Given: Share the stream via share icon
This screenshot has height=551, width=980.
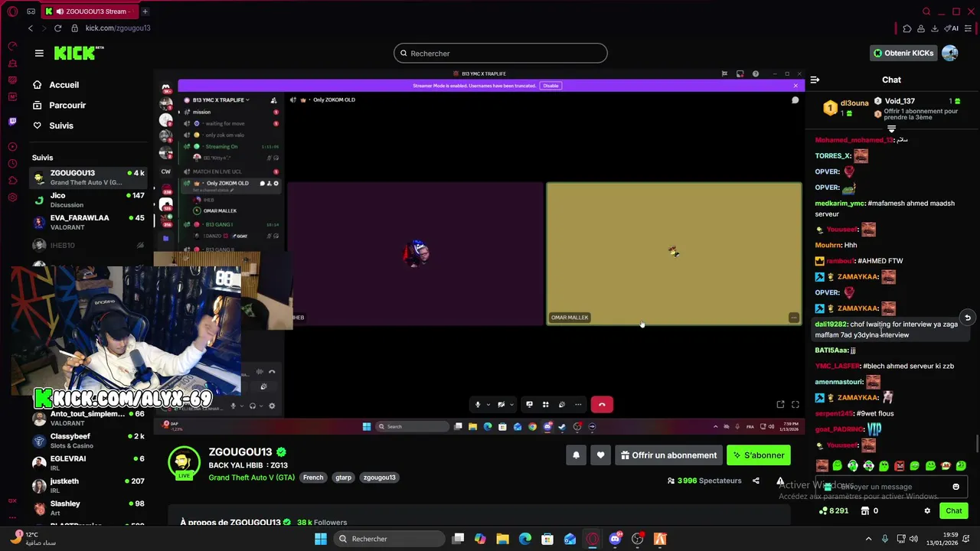Looking at the screenshot, I should [x=756, y=481].
